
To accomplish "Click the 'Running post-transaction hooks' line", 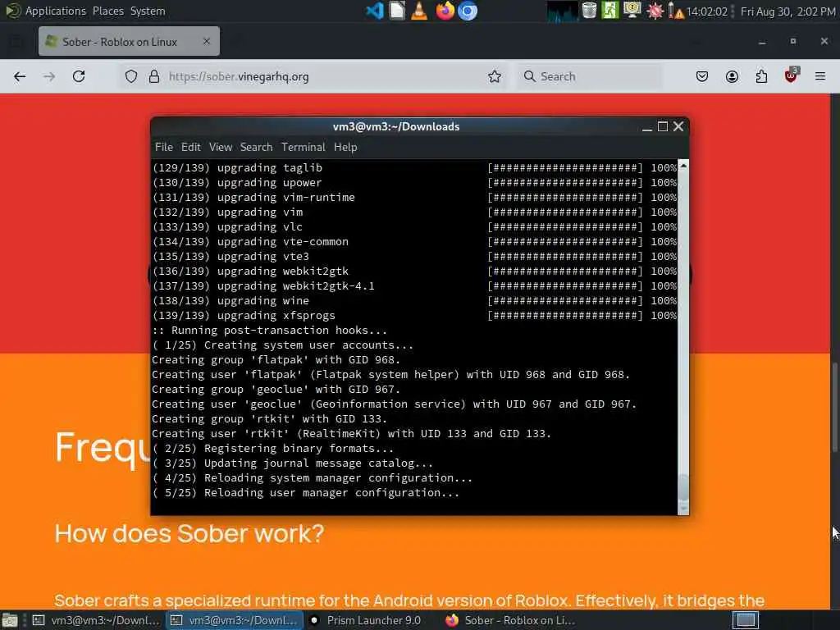I will point(269,330).
